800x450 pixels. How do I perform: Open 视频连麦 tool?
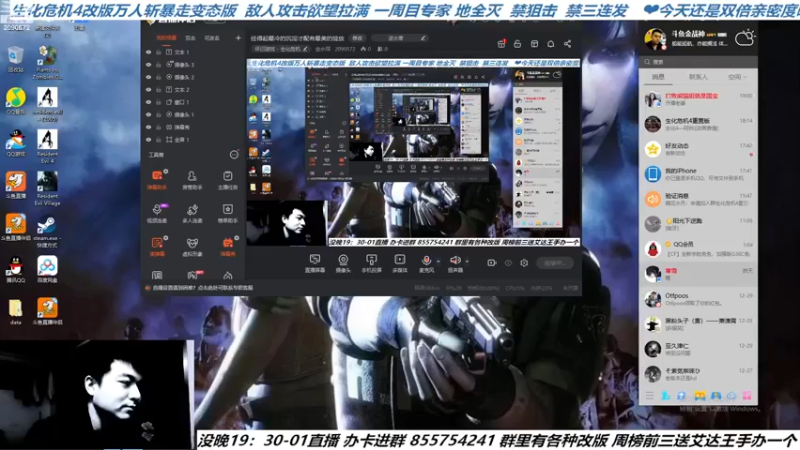157,213
